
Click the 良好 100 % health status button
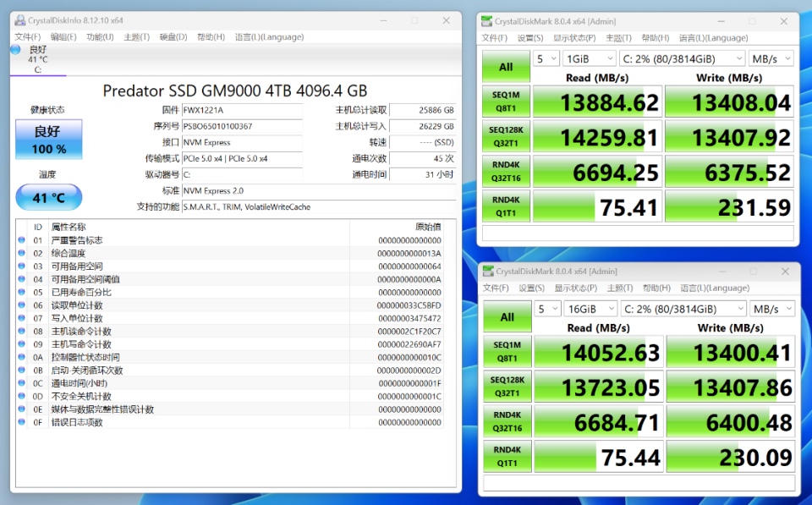(49, 140)
